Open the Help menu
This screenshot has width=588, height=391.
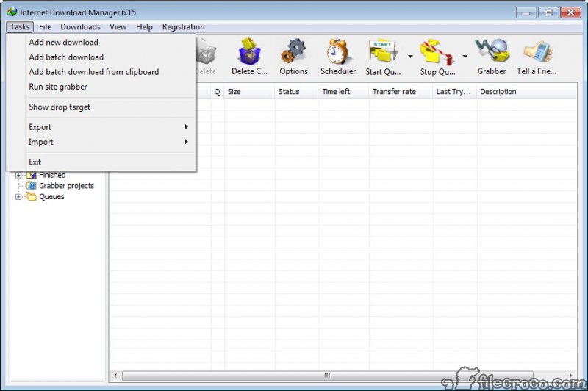click(144, 26)
